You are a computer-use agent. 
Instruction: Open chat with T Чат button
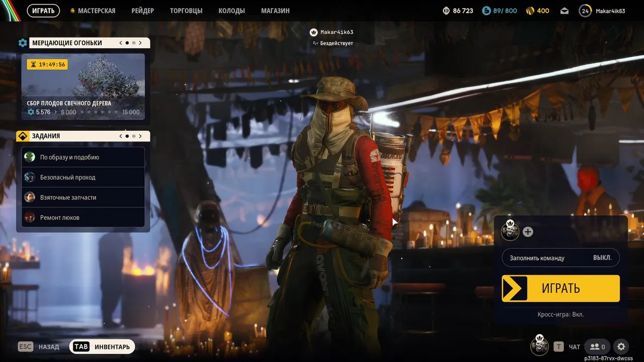567,346
